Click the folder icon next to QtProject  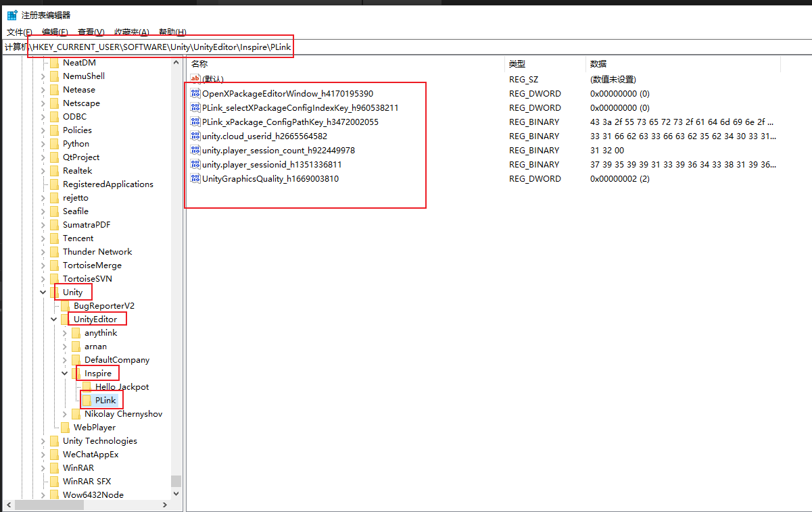54,157
